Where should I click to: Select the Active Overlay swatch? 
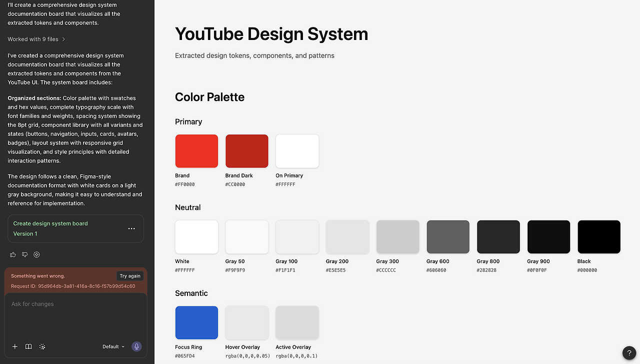[x=297, y=322]
